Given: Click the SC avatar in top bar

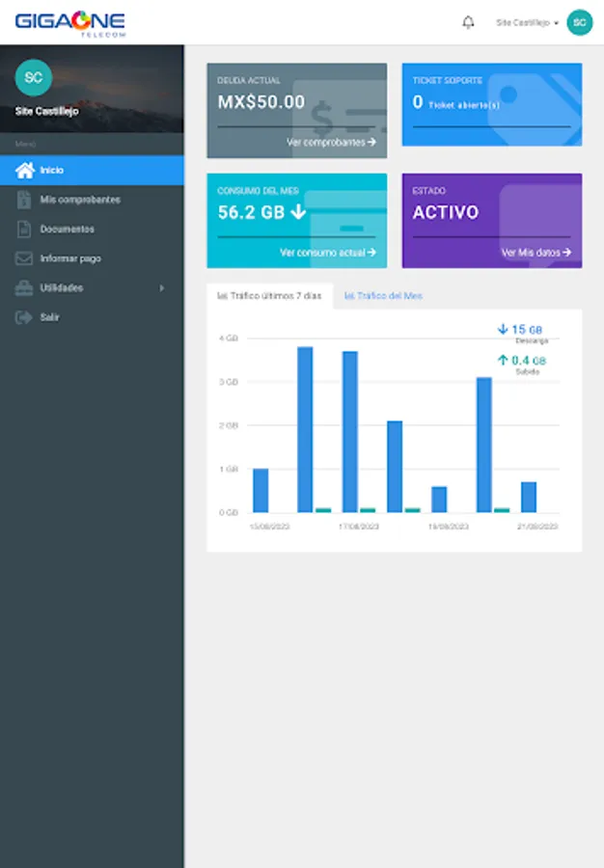Looking at the screenshot, I should [x=579, y=23].
